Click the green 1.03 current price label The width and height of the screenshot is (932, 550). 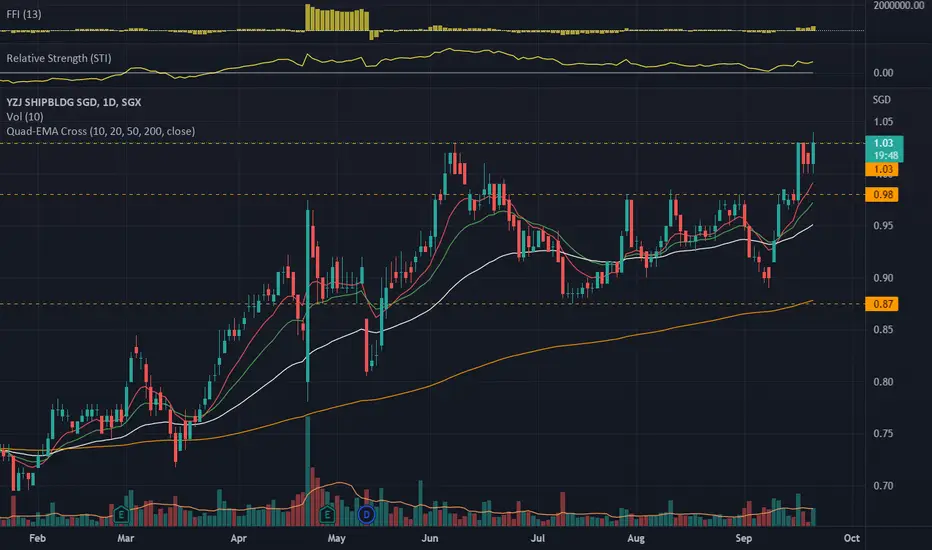(884, 149)
